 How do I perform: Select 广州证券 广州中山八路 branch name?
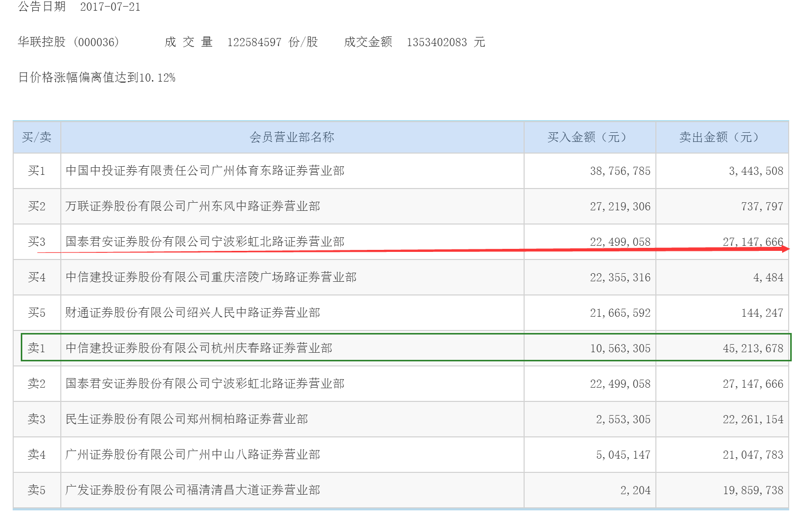[193, 455]
